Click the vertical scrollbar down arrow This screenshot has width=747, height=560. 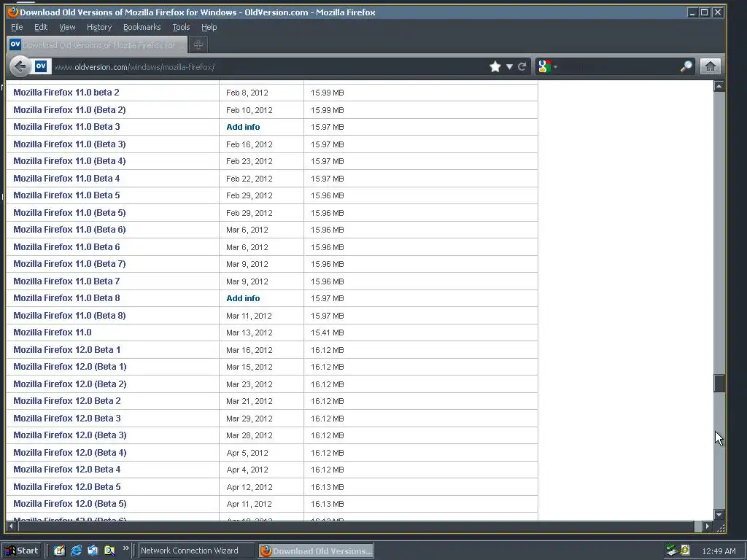tap(719, 515)
